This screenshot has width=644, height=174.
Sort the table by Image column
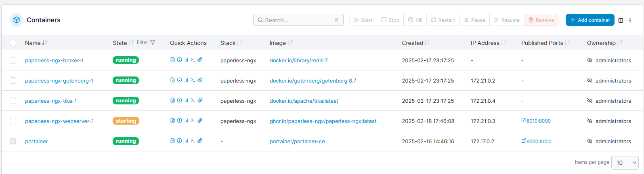[x=281, y=43]
